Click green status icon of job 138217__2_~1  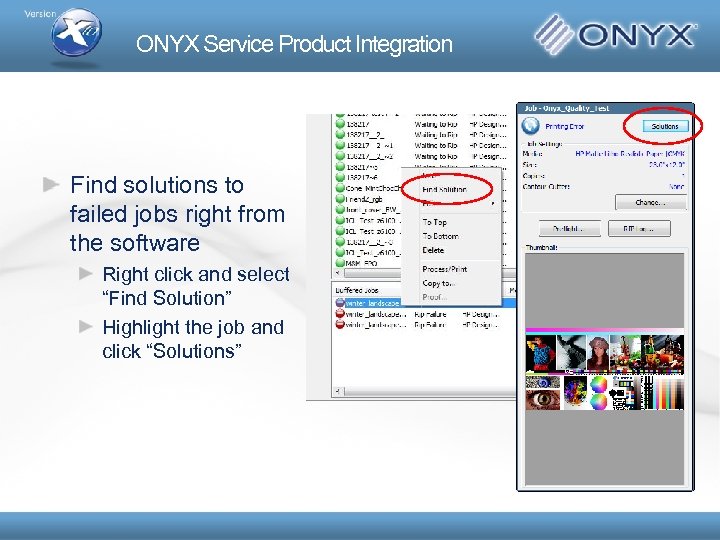pos(340,145)
